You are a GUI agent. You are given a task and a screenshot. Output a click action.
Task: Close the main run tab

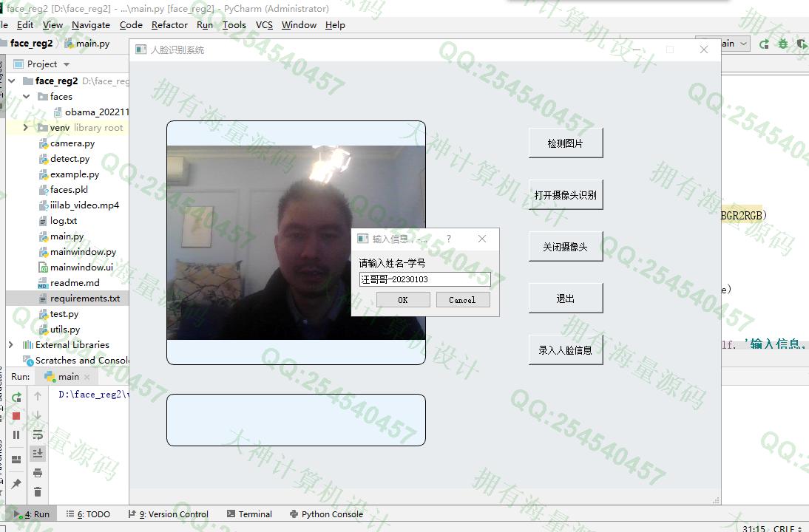pos(87,377)
